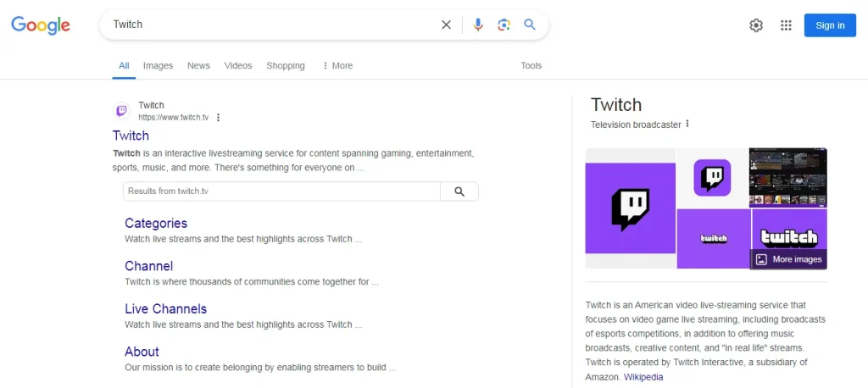
Task: Click the Google logo
Action: coord(41,25)
